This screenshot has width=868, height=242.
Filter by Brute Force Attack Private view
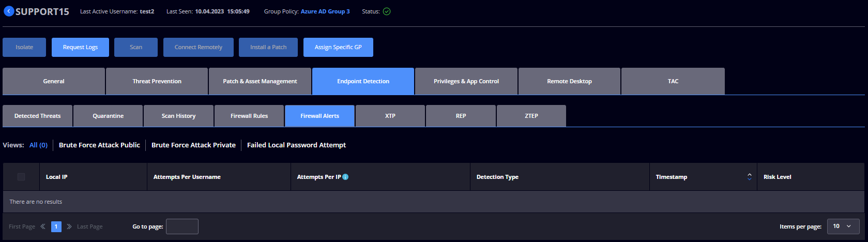click(x=193, y=145)
